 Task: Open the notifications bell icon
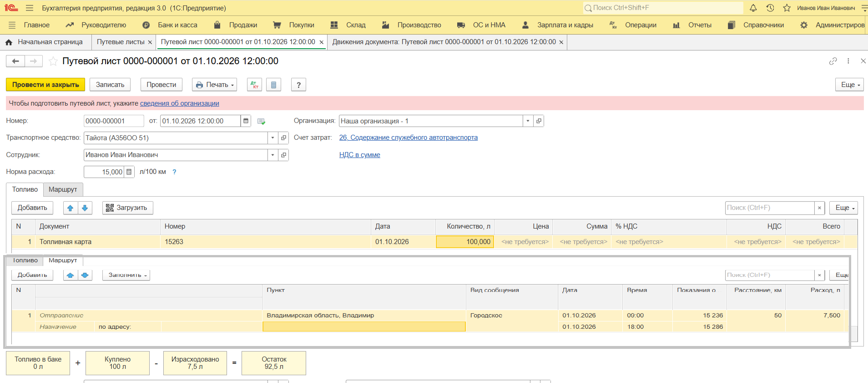click(753, 8)
